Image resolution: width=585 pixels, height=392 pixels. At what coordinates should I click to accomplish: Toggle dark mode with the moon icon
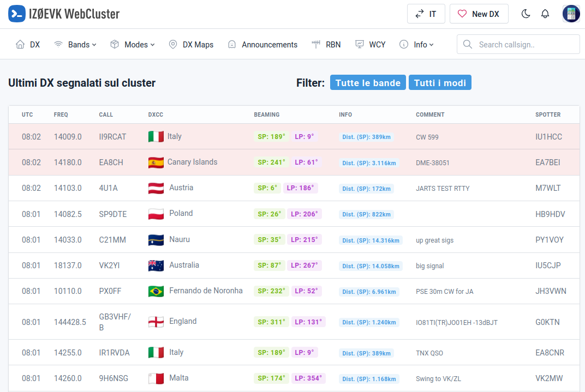526,14
